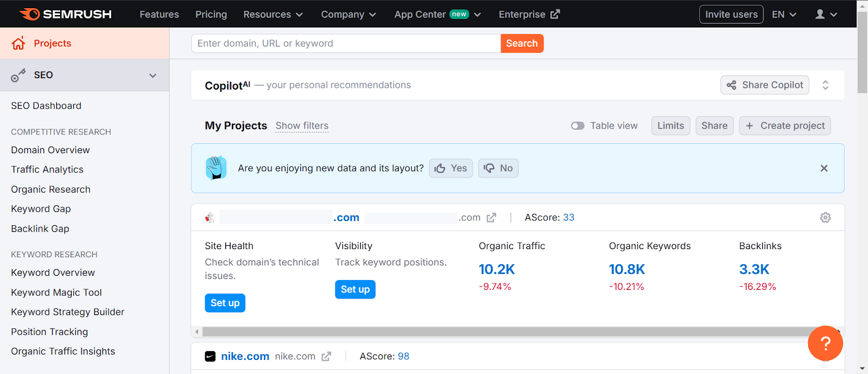Open Organic Traffic Insights in sidebar
Screen dimensions: 868x374
tap(63, 352)
